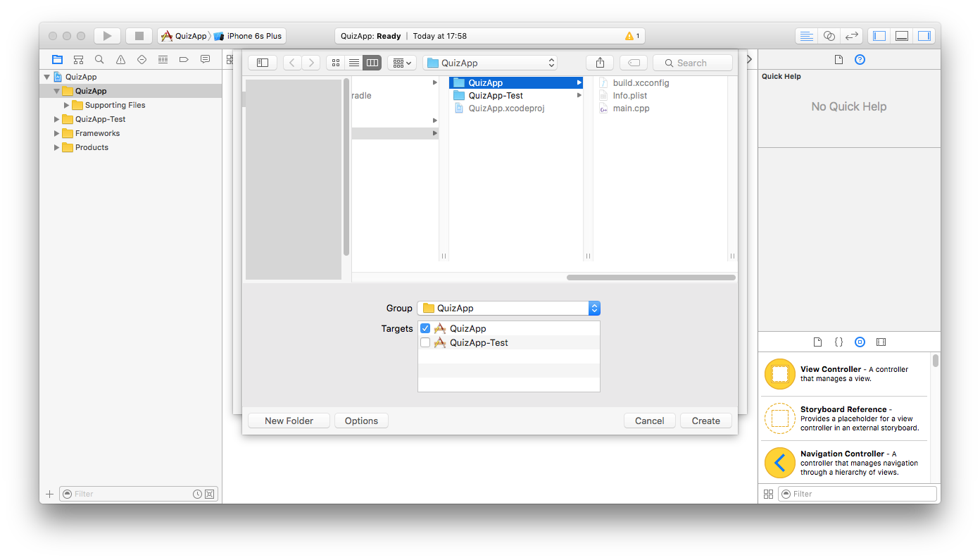Image resolution: width=980 pixels, height=560 pixels.
Task: Open the Find navigator tab
Action: tap(99, 60)
